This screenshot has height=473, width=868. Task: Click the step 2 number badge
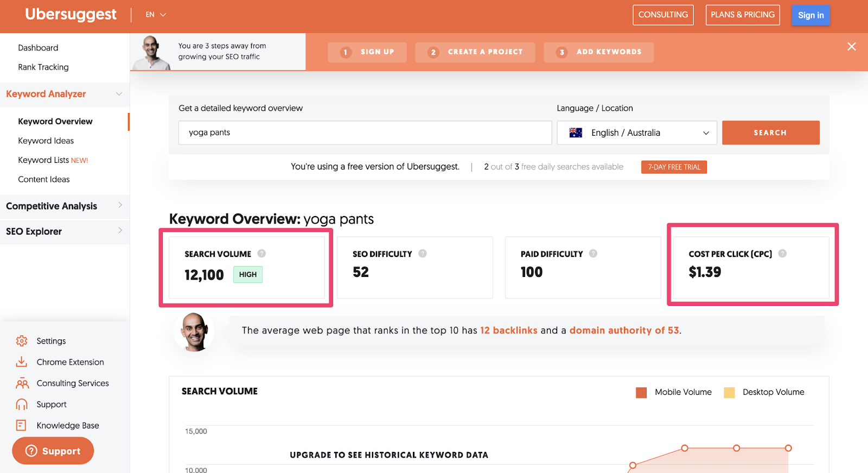coord(433,52)
